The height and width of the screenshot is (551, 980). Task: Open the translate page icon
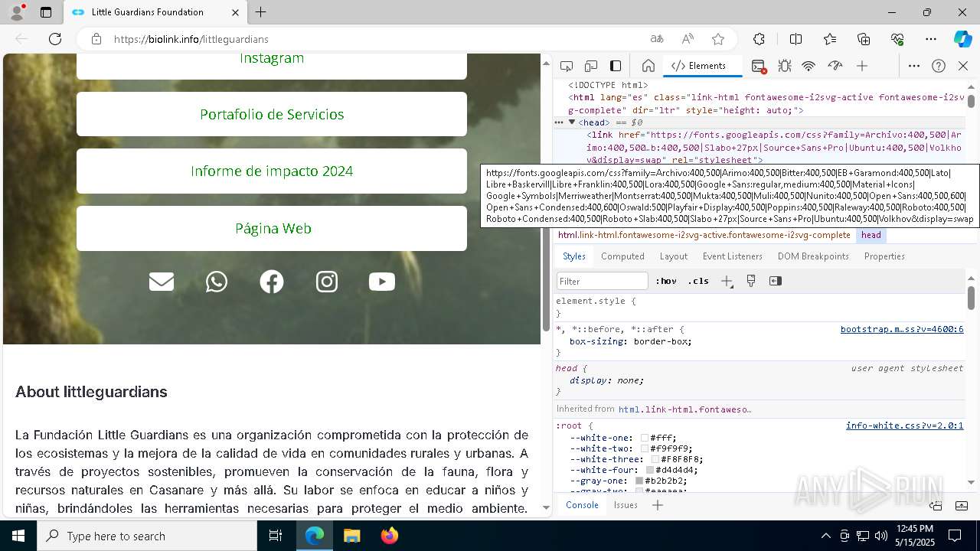click(x=657, y=39)
